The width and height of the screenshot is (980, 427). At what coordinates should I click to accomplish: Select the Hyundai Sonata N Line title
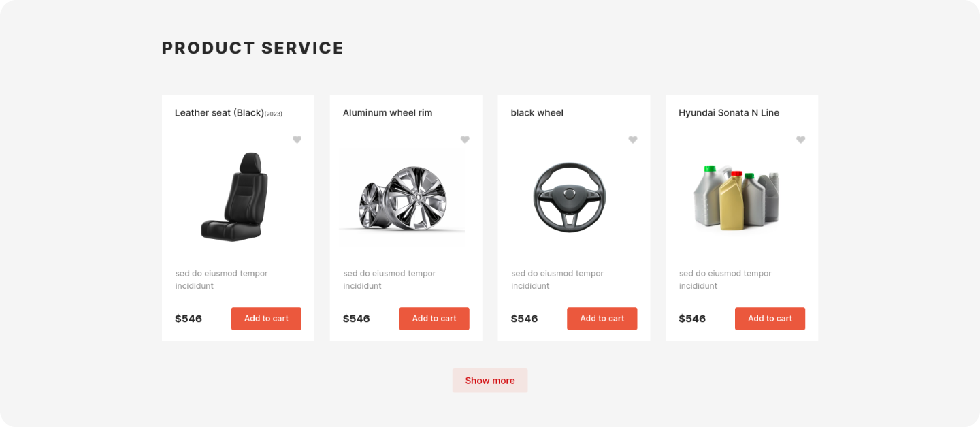(x=729, y=113)
